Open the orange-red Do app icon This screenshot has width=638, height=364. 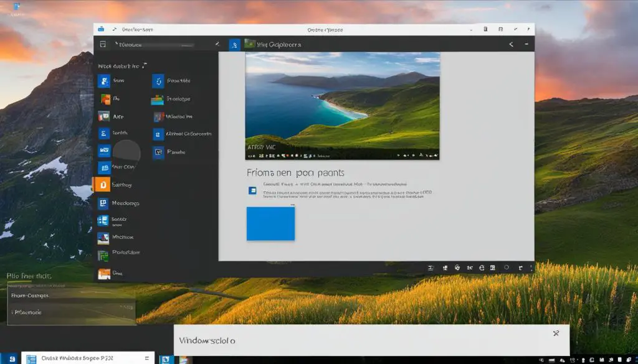point(105,99)
